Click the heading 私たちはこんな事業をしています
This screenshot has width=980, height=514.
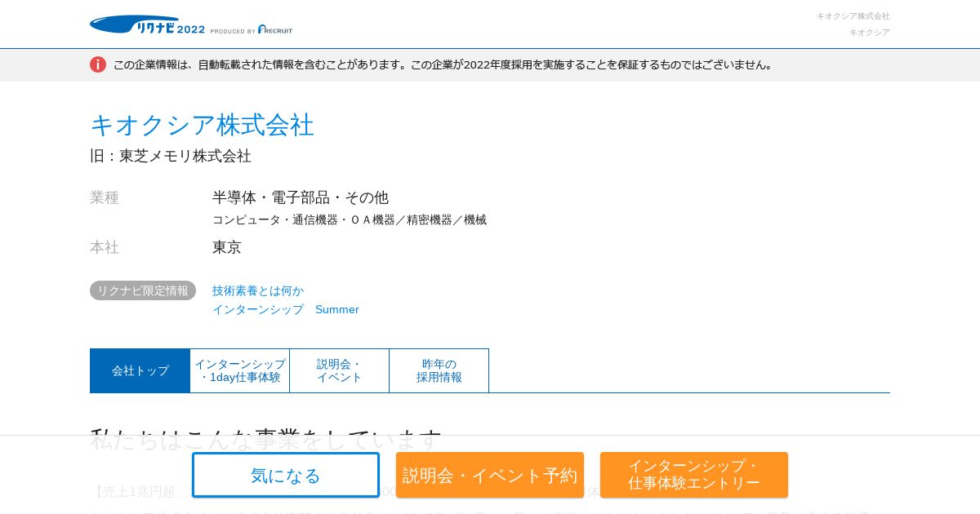[266, 440]
